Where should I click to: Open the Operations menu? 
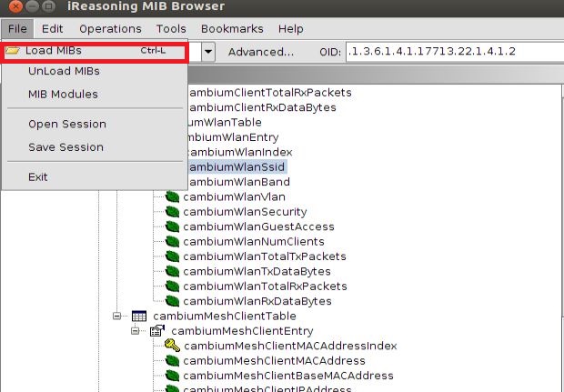tap(110, 29)
